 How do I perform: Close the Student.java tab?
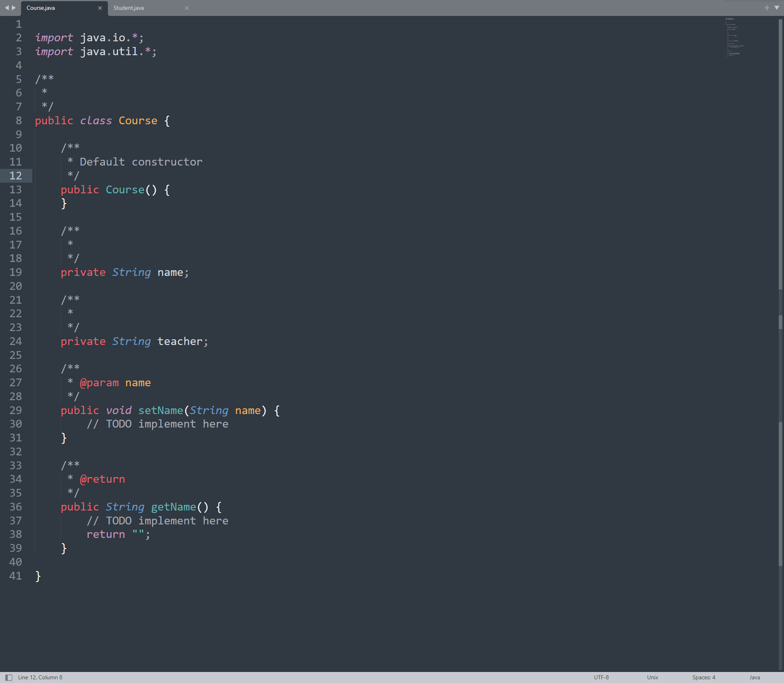coord(187,8)
